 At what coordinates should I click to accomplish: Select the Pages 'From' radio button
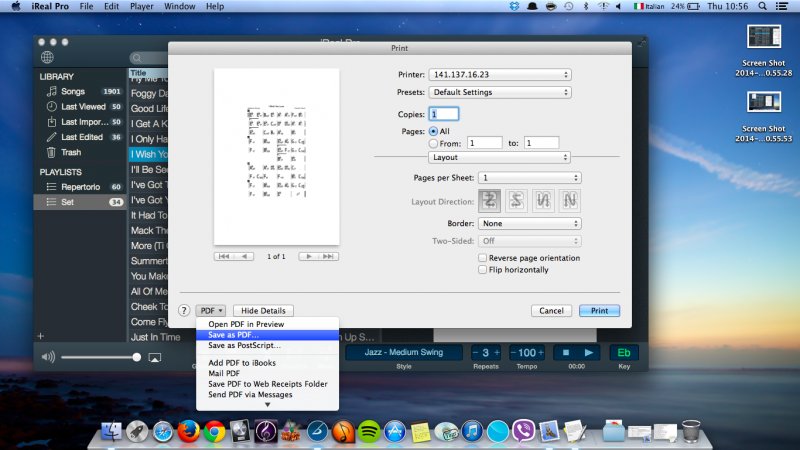point(433,143)
